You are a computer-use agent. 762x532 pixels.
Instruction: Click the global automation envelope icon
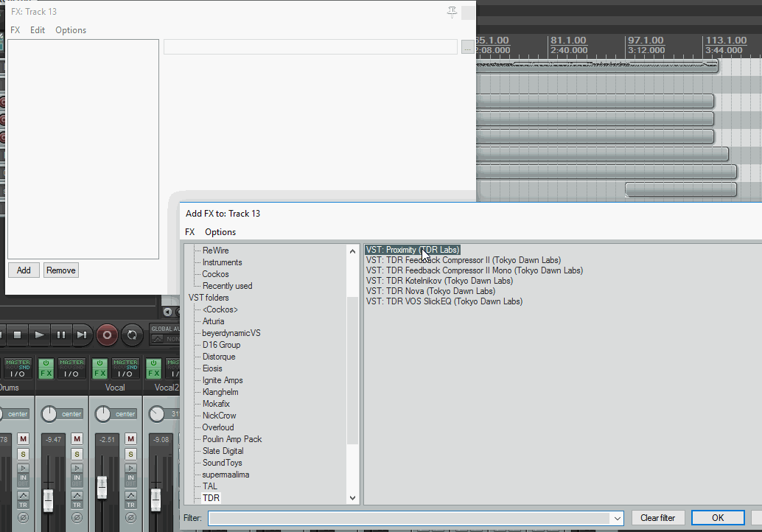coord(157,339)
